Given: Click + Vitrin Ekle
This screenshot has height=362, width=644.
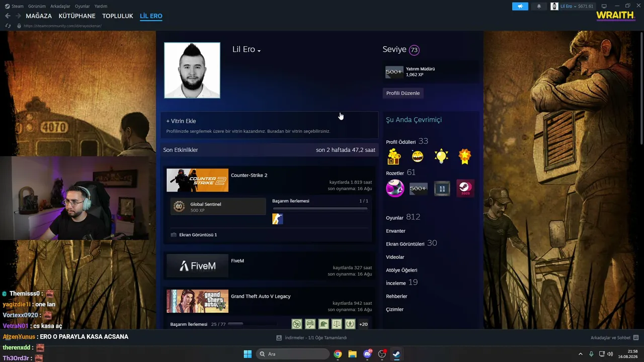Looking at the screenshot, I should (181, 121).
